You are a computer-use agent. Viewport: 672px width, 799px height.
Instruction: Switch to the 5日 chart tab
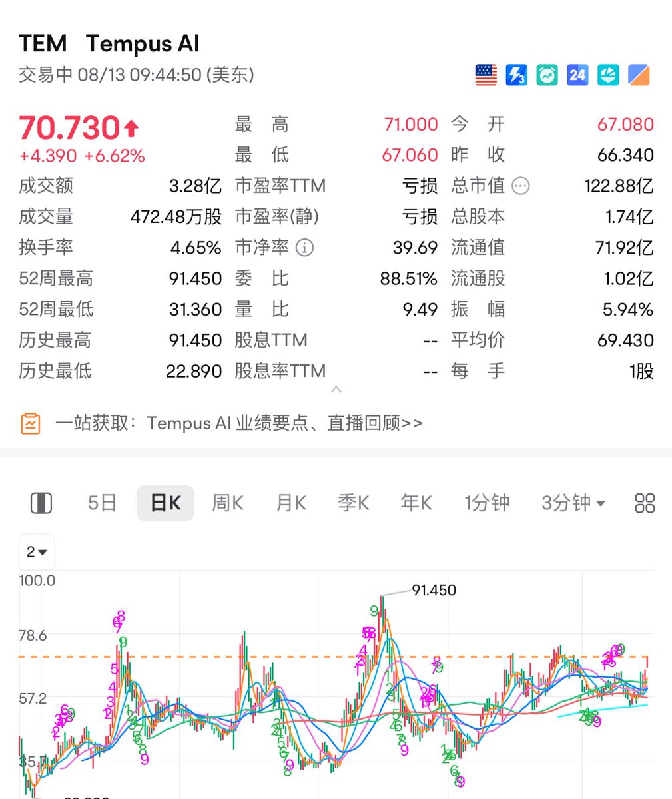102,503
